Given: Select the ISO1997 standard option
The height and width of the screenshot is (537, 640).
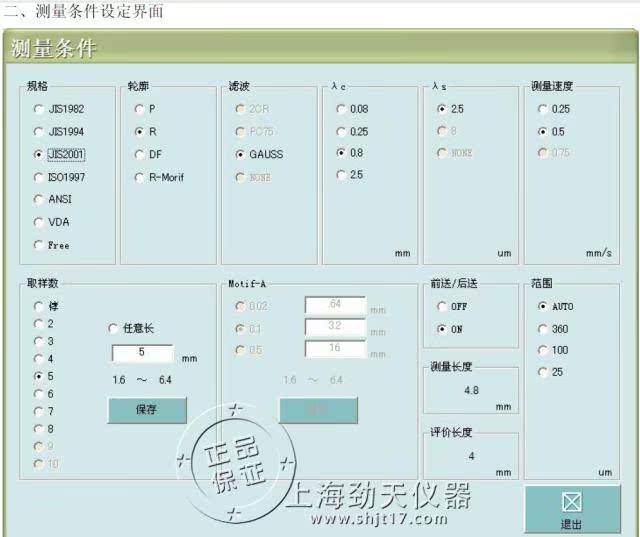Looking at the screenshot, I should (39, 177).
